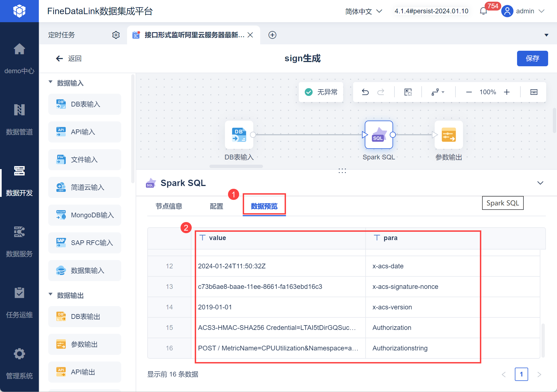The width and height of the screenshot is (557, 392).
Task: Click the 定时任务 settings gear icon
Action: [x=116, y=35]
